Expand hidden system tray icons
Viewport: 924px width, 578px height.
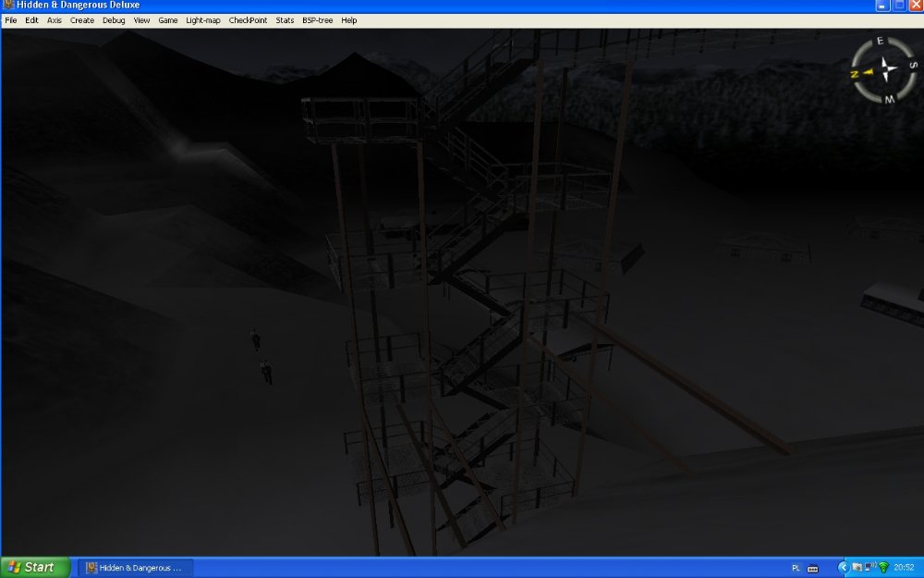click(844, 568)
